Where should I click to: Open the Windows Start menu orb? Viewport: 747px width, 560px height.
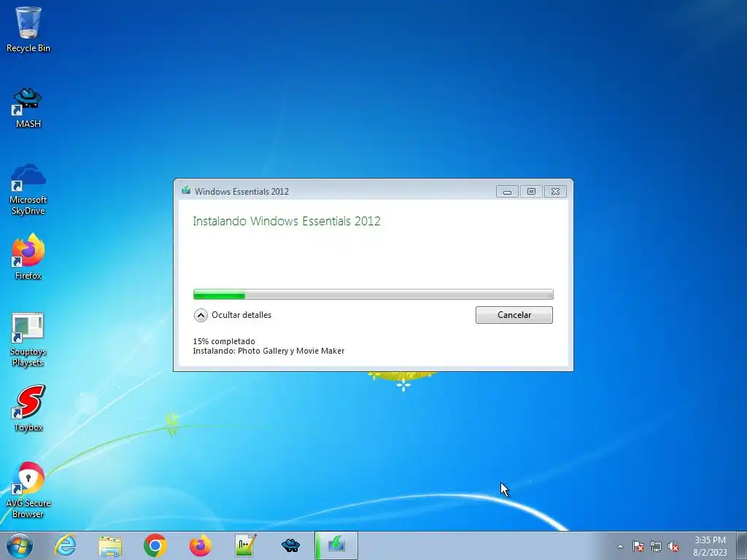coord(20,545)
